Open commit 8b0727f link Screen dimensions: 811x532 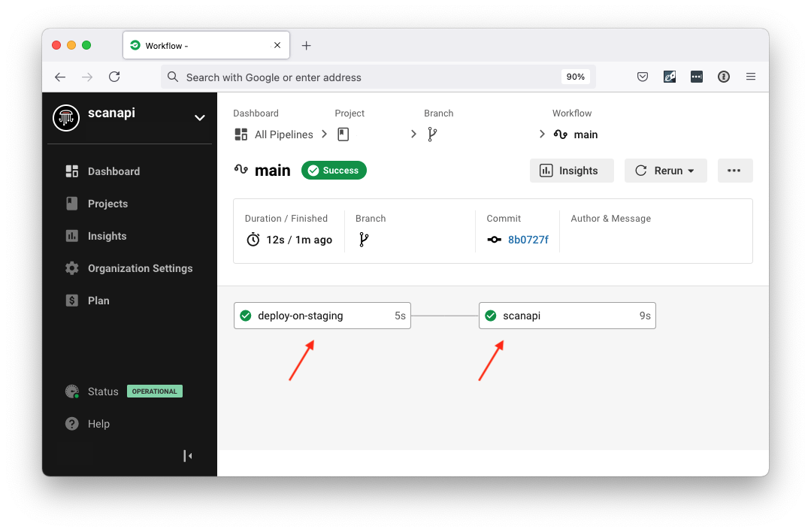(528, 239)
